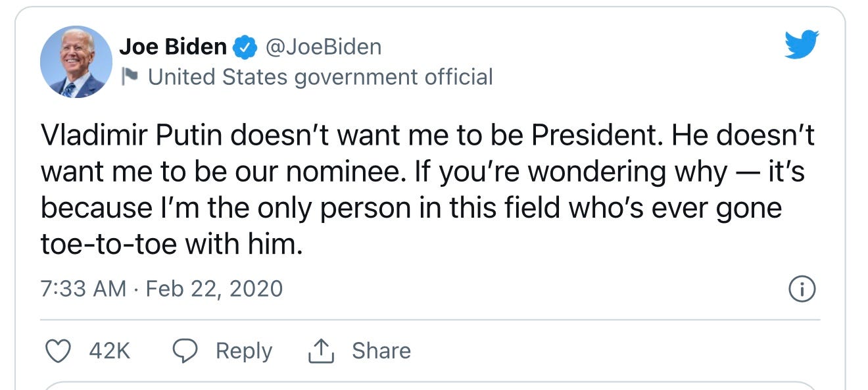Open the @JoeBiden handle link

click(323, 47)
